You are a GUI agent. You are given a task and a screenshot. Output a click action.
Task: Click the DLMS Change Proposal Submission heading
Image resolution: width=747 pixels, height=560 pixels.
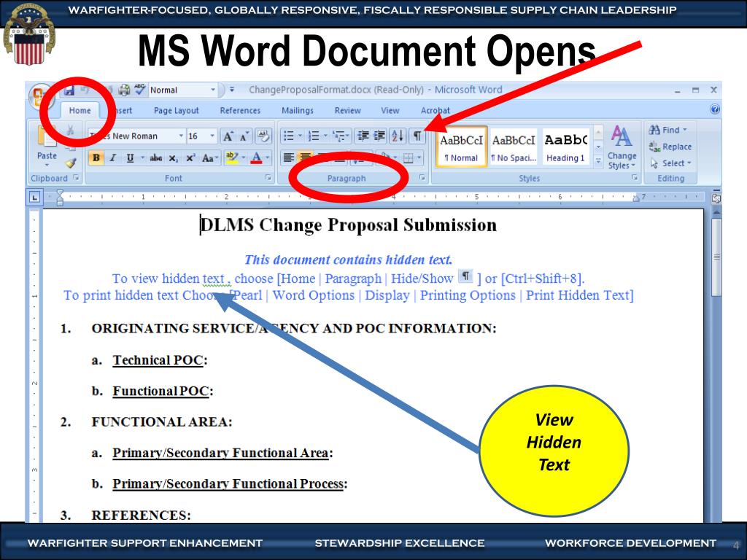pyautogui.click(x=348, y=225)
